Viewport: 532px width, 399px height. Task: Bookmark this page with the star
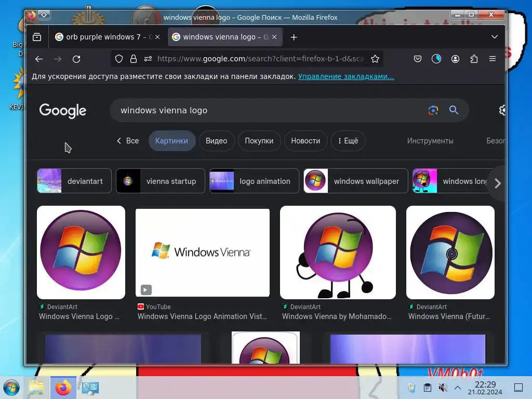tap(375, 59)
